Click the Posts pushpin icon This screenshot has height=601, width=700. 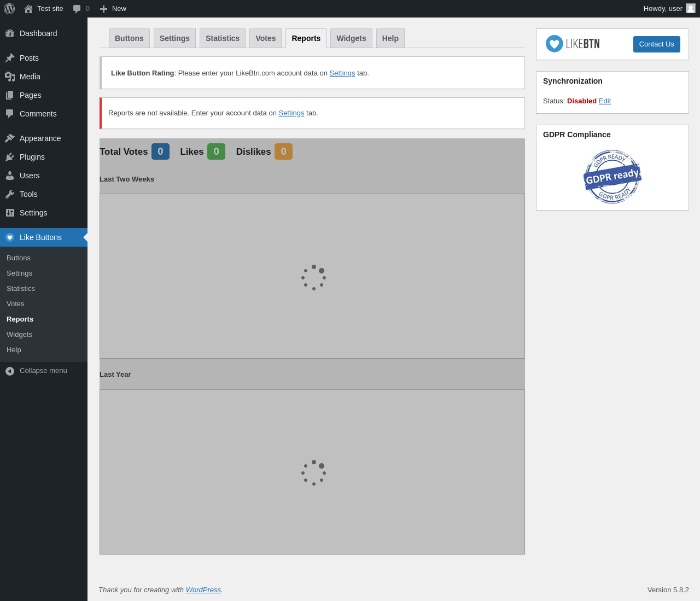[10, 58]
